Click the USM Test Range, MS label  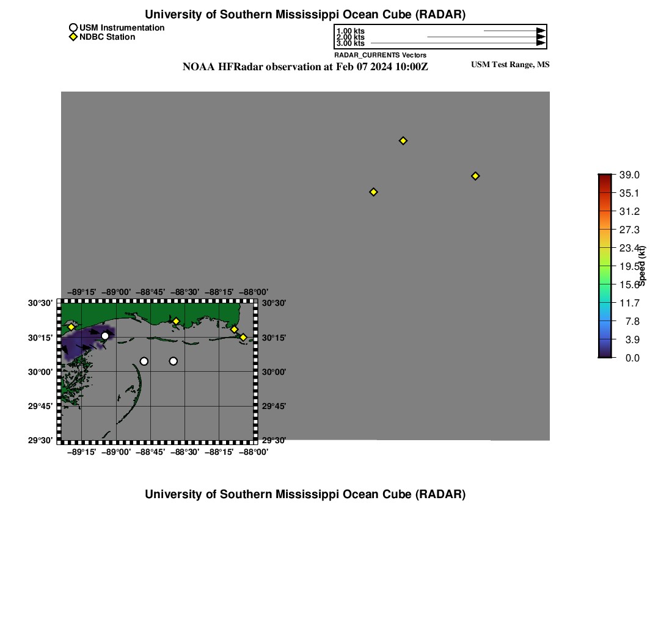pyautogui.click(x=510, y=65)
